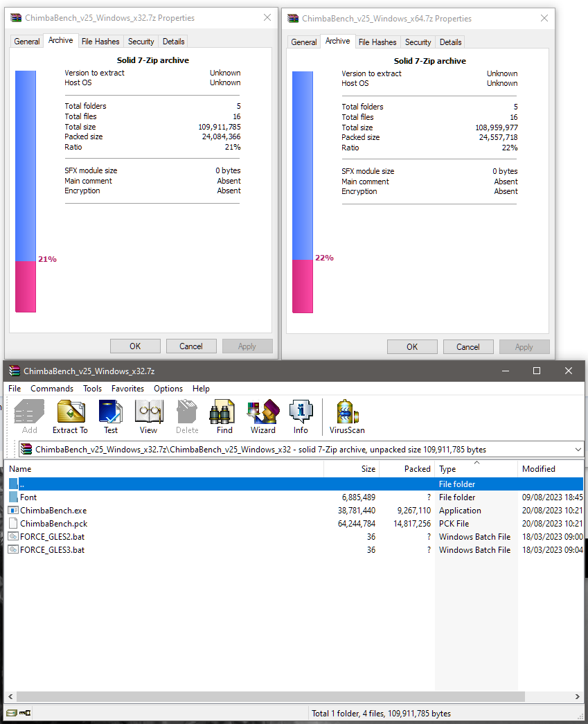The width and height of the screenshot is (588, 724).
Task: Click the Add toolbar icon
Action: [30, 416]
